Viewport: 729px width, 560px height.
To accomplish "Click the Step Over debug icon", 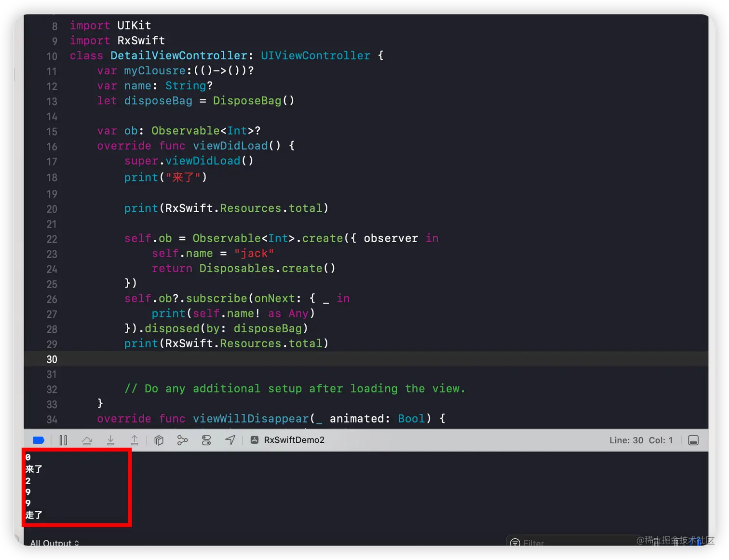I will [x=87, y=440].
